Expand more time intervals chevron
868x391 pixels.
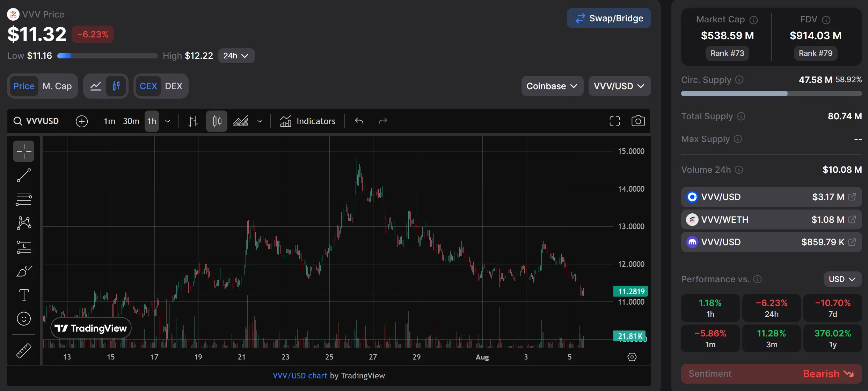pos(168,121)
